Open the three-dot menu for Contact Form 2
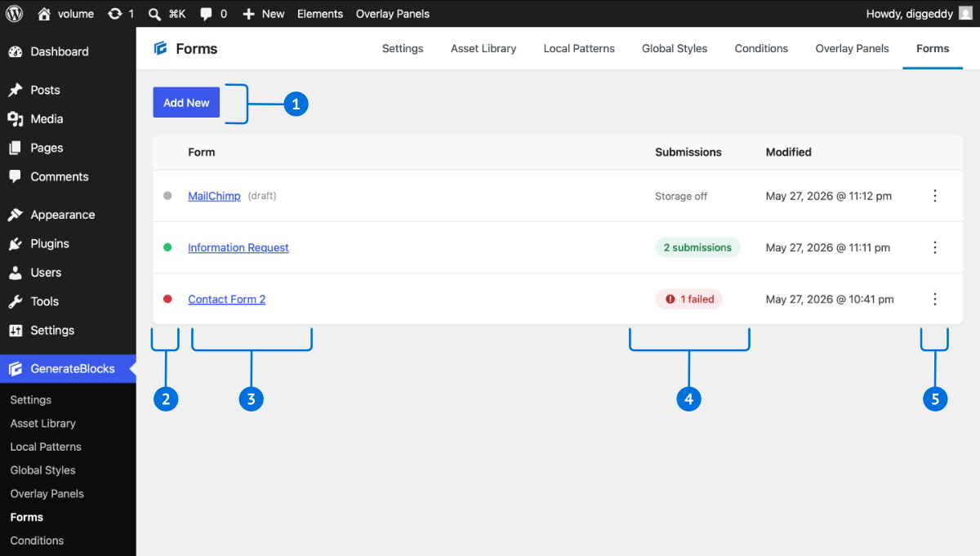Screen dimensions: 980x556 click(x=935, y=299)
